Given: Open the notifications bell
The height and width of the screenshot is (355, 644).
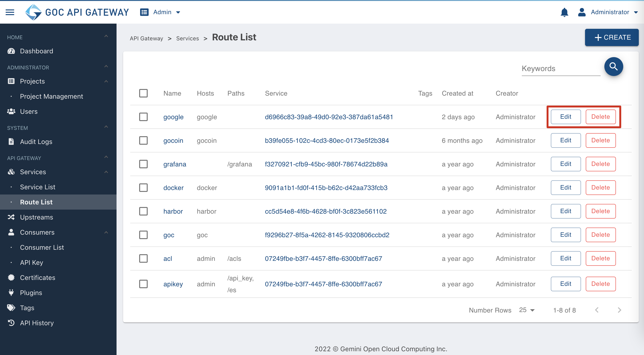Looking at the screenshot, I should coord(564,12).
